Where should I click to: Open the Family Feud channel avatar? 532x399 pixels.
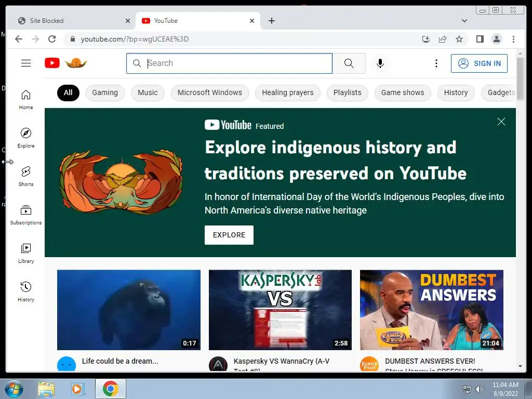coord(369,364)
